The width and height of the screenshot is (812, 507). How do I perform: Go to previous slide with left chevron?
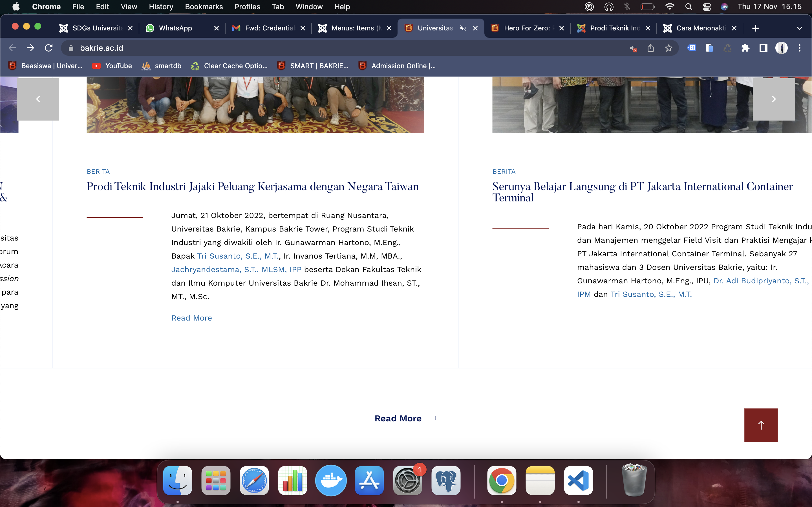pos(38,99)
